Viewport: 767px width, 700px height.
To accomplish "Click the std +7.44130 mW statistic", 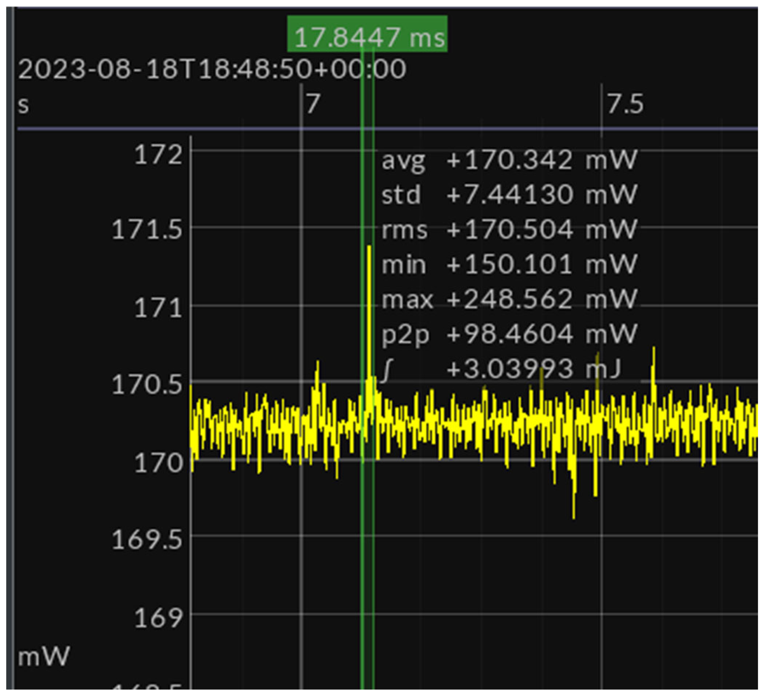I will pos(509,195).
